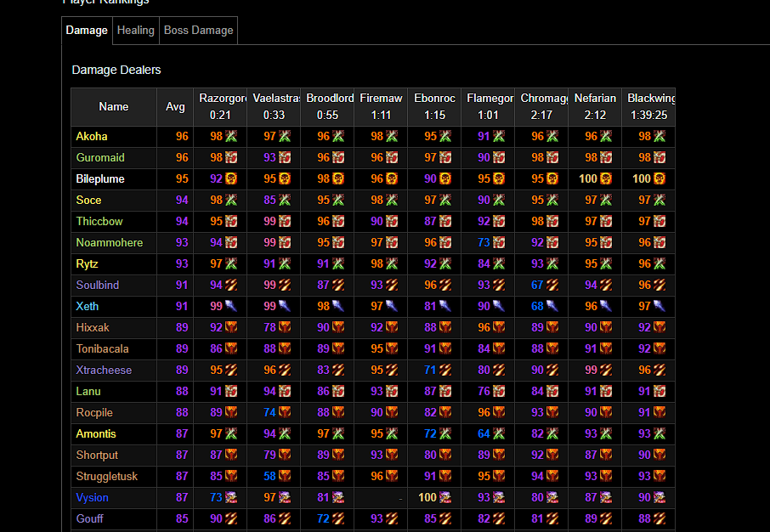Click the Nefarian 2:12 column header
The image size is (770, 532).
click(595, 107)
